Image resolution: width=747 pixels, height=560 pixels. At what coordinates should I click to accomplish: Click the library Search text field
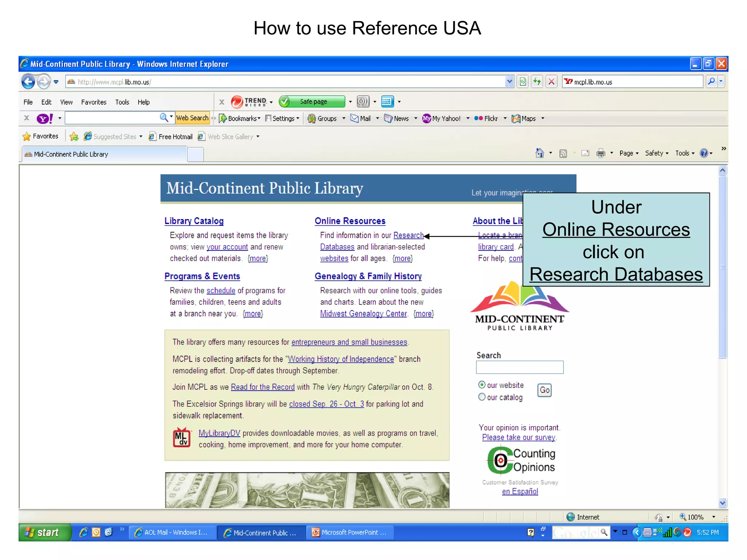point(519,367)
